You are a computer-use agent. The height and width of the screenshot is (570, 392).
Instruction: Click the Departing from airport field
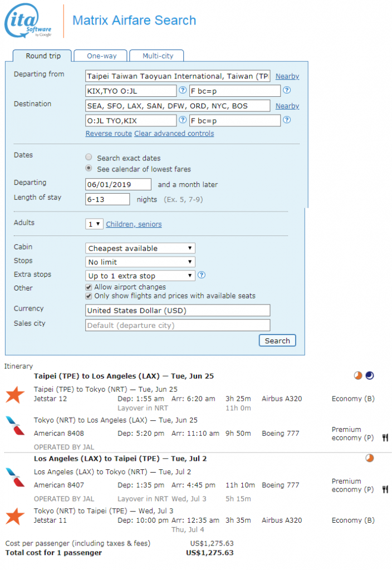(178, 76)
